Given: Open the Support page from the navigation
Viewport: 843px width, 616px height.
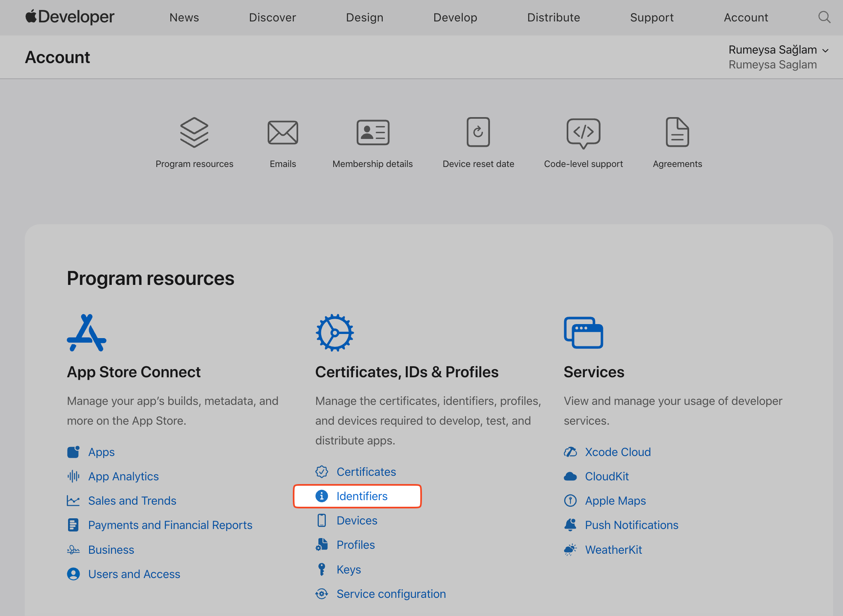Looking at the screenshot, I should coord(652,17).
